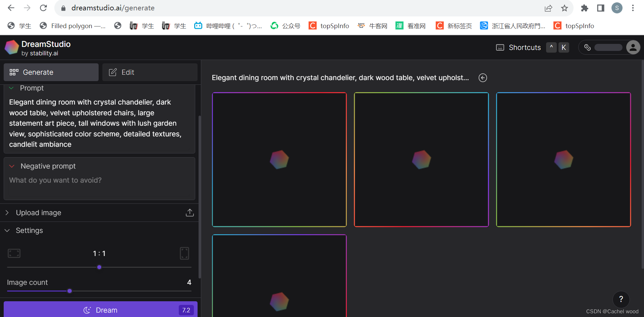Open the 浙江省人民政府 bookmark
Viewport: 644px width, 317px height.
[x=513, y=26]
